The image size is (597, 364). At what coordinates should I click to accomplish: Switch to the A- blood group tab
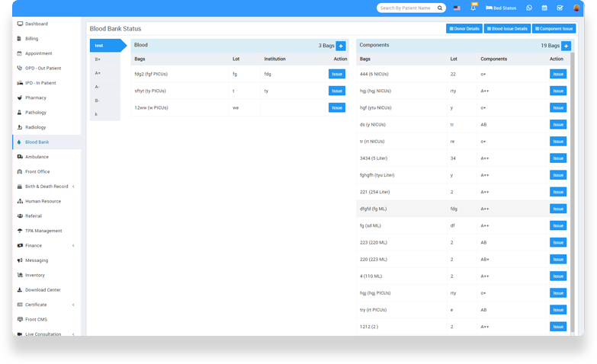pos(98,87)
